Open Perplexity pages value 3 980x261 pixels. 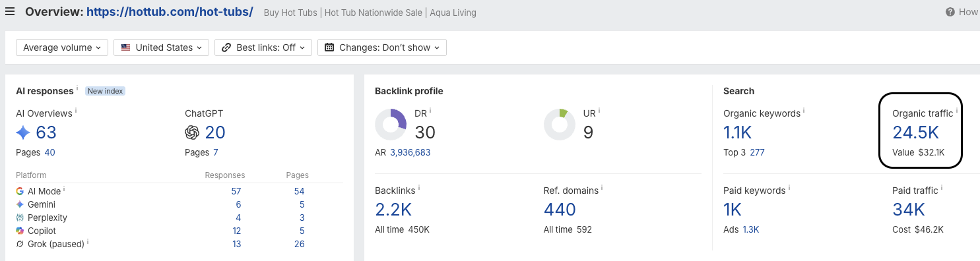point(302,217)
